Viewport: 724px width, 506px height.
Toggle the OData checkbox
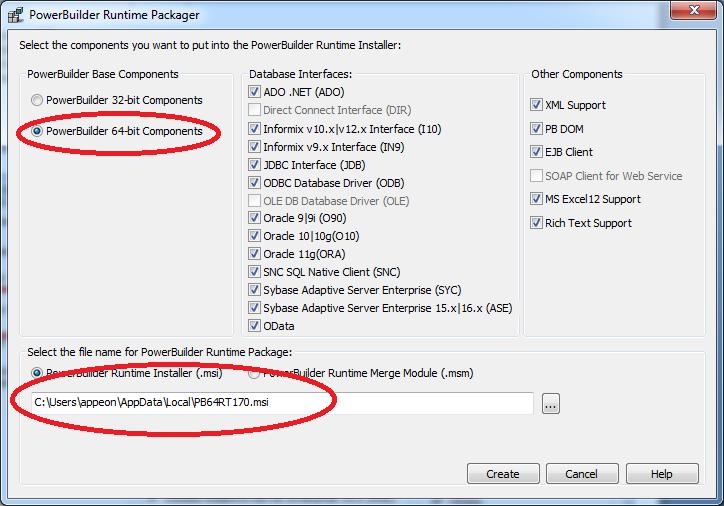255,326
